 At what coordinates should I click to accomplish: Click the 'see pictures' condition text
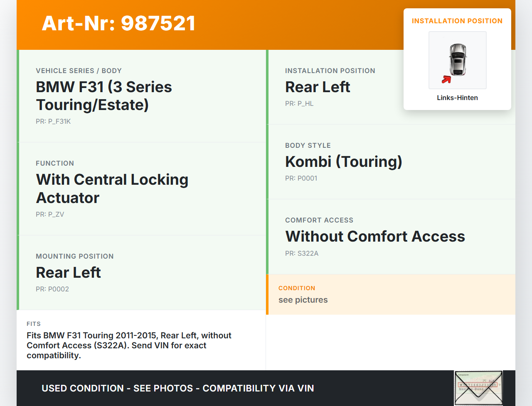pyautogui.click(x=303, y=300)
